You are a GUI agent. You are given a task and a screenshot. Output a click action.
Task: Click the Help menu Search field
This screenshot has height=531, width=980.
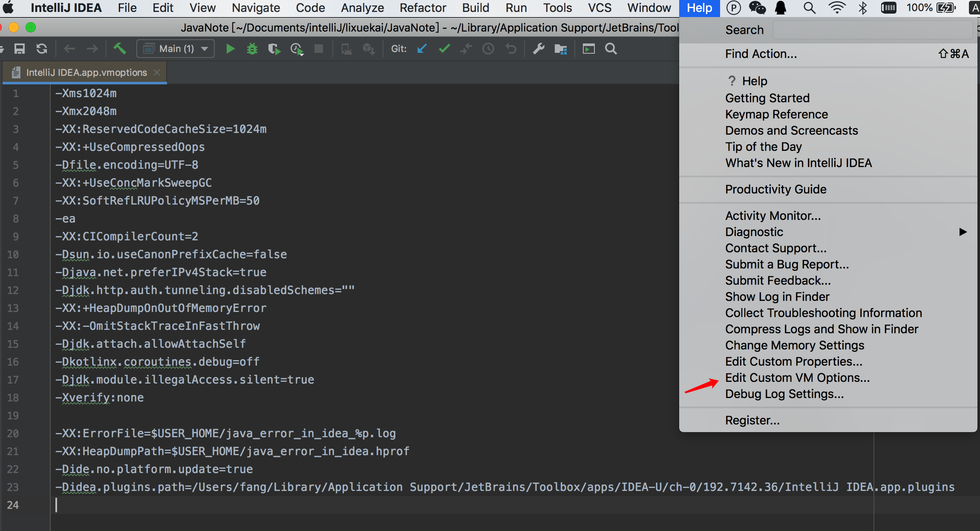[x=872, y=30]
